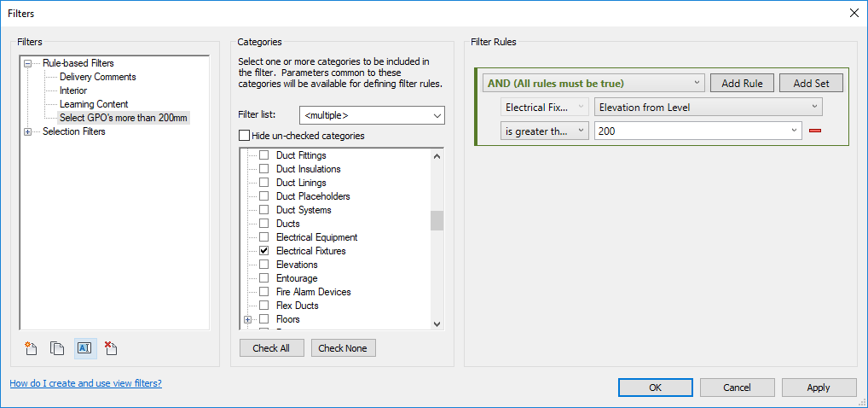868x408 pixels.
Task: Collapse the Rule-based Filters tree node
Action: point(27,63)
